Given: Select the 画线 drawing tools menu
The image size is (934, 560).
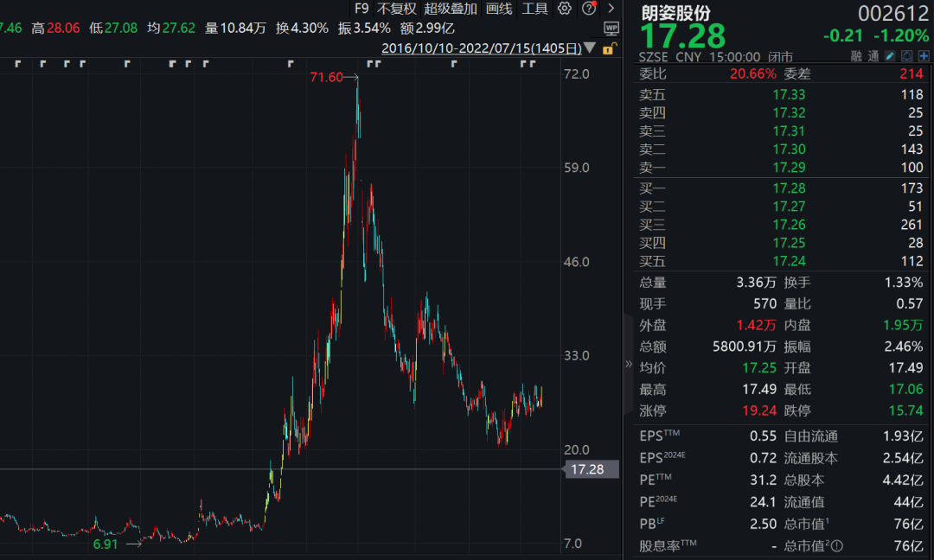Looking at the screenshot, I should pyautogui.click(x=499, y=9).
